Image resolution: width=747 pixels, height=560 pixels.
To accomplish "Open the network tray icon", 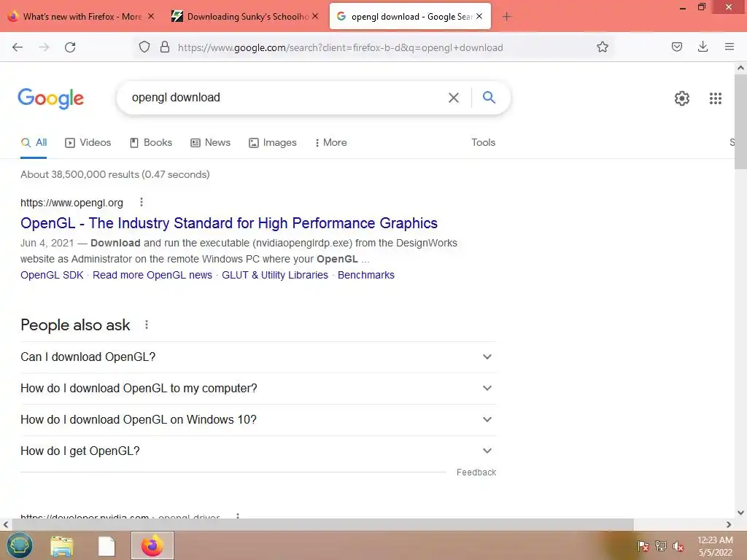I will tap(661, 545).
